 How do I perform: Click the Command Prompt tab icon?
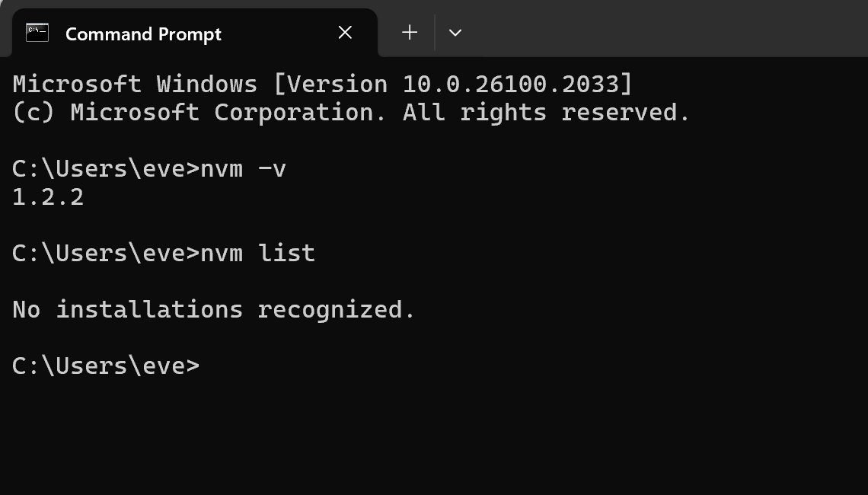pos(37,33)
